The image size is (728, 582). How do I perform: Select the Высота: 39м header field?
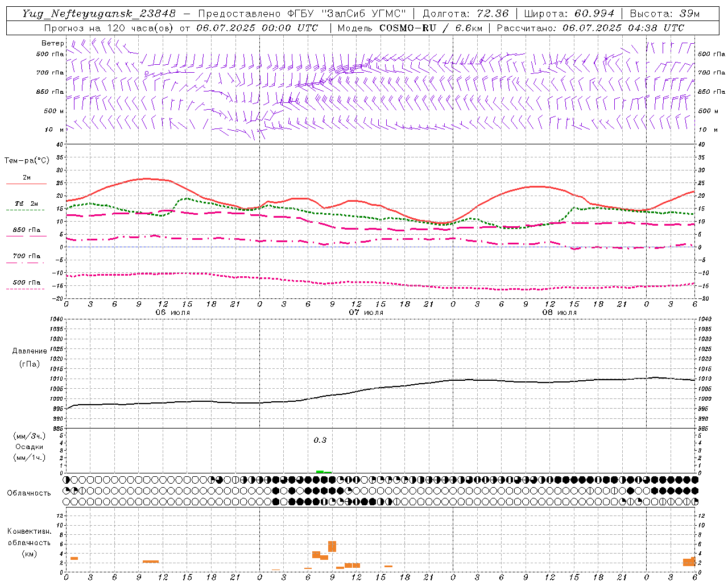click(x=665, y=14)
